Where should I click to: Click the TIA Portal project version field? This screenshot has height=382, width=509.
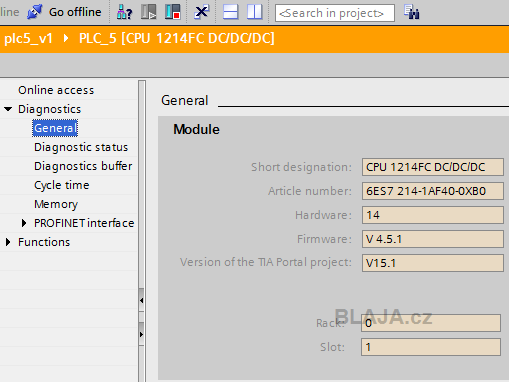tap(433, 263)
